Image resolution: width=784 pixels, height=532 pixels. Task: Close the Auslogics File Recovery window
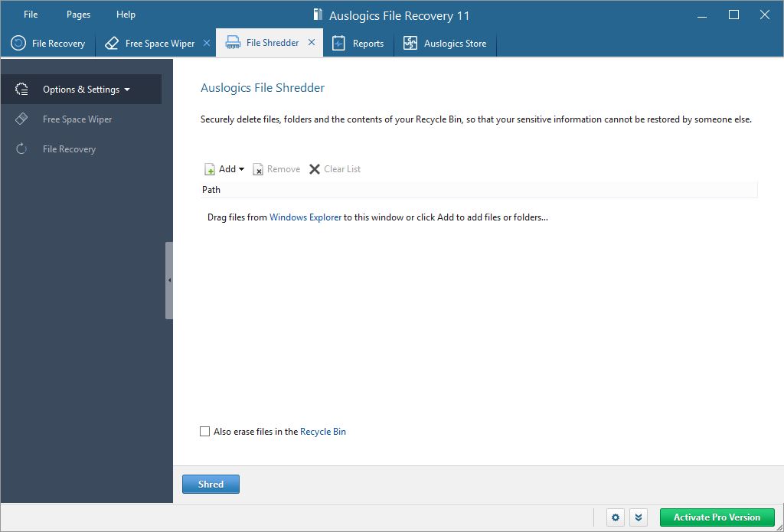[x=765, y=15]
